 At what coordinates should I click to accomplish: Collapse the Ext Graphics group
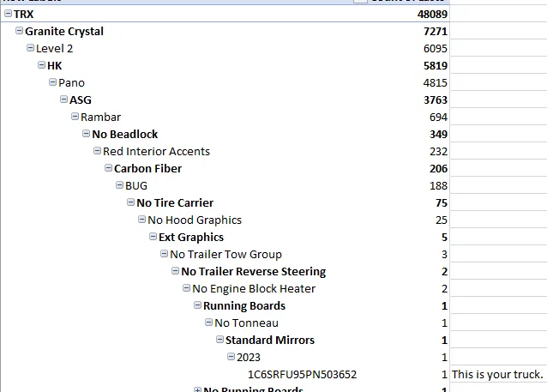153,237
